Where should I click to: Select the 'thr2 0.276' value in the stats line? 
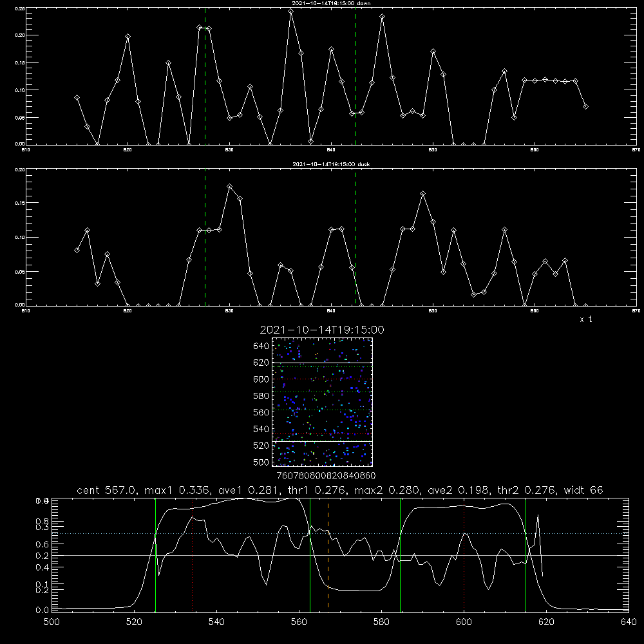pos(527,490)
